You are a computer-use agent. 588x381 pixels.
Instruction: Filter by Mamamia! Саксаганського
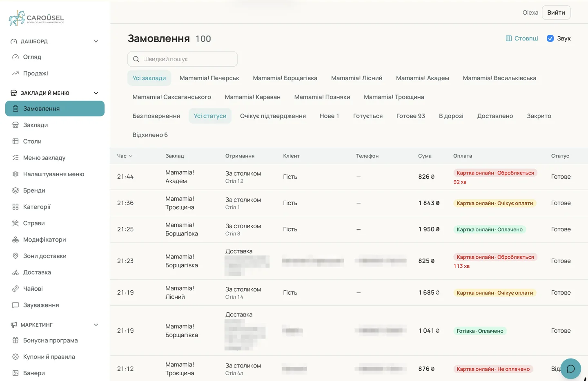[x=172, y=97]
